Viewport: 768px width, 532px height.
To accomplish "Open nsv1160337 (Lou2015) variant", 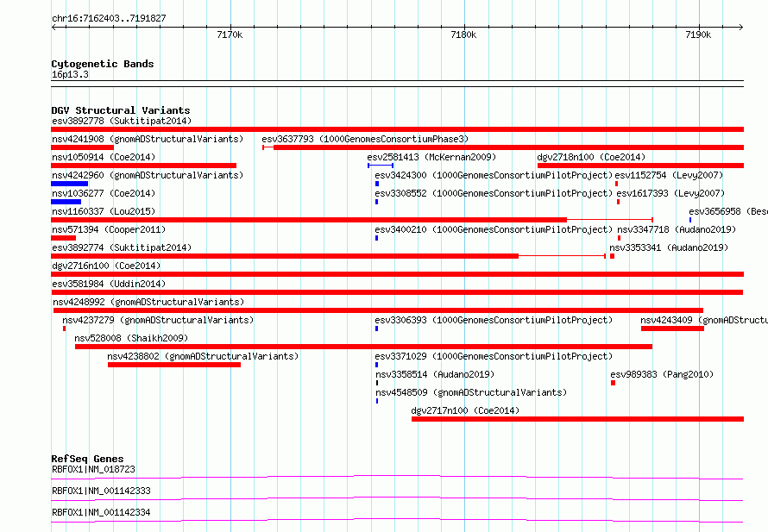I will point(104,211).
